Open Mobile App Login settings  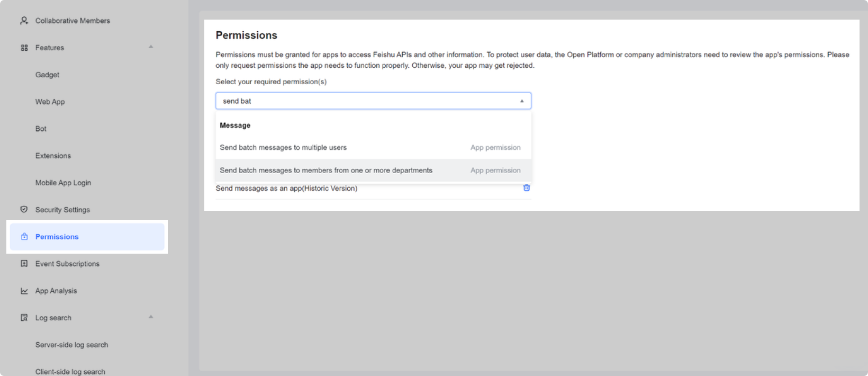63,183
